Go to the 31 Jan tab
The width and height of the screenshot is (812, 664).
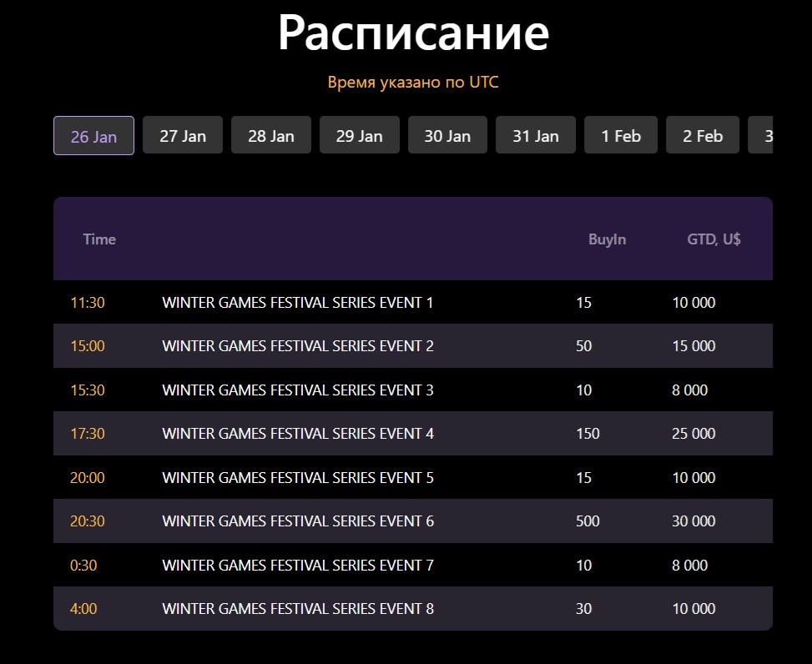coord(536,136)
